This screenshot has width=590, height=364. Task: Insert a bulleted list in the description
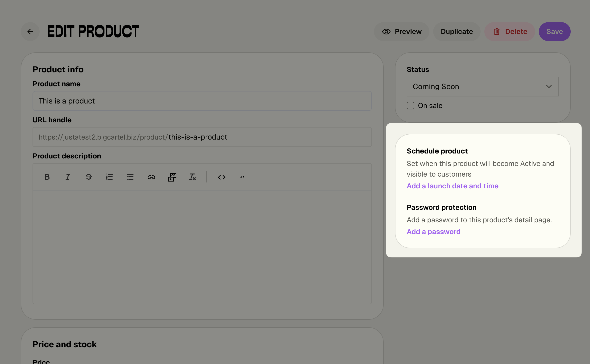[x=130, y=177]
